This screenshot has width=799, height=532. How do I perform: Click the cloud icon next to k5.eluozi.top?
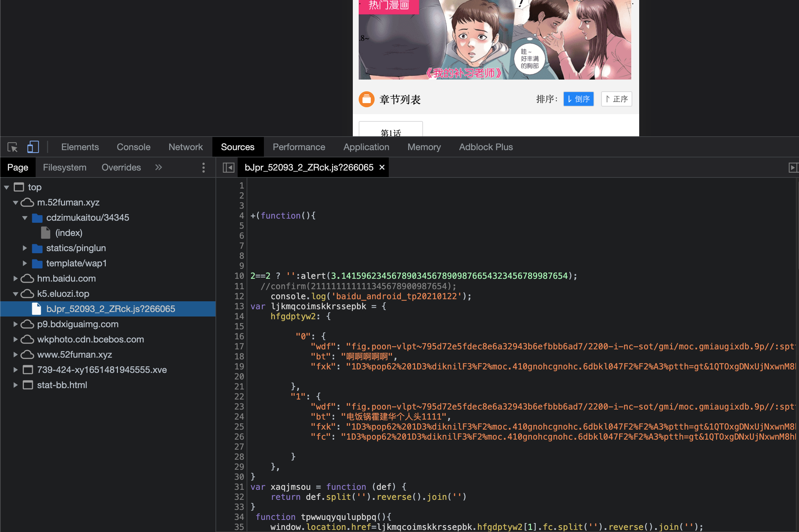27,294
